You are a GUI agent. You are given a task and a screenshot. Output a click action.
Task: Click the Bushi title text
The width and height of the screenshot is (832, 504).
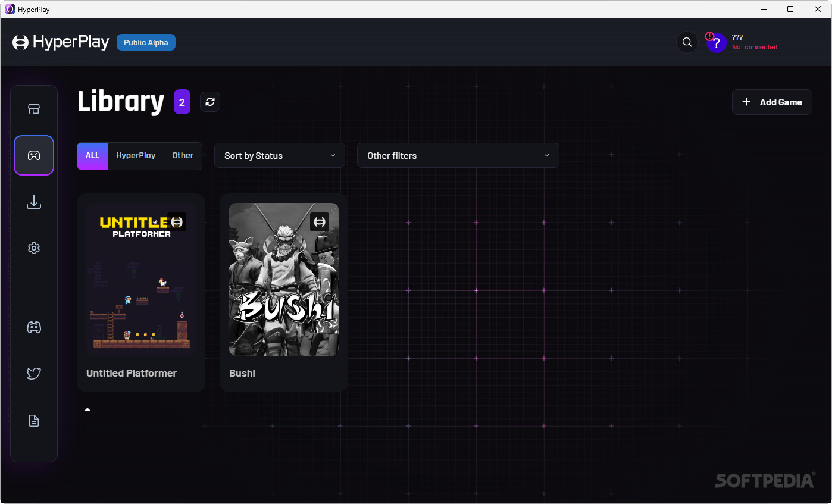[x=242, y=373]
